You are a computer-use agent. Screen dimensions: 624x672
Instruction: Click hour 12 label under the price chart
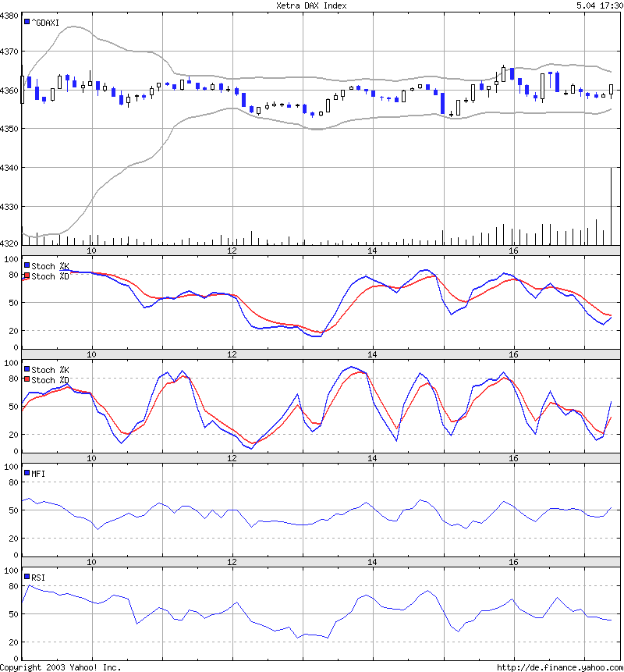coord(232,251)
